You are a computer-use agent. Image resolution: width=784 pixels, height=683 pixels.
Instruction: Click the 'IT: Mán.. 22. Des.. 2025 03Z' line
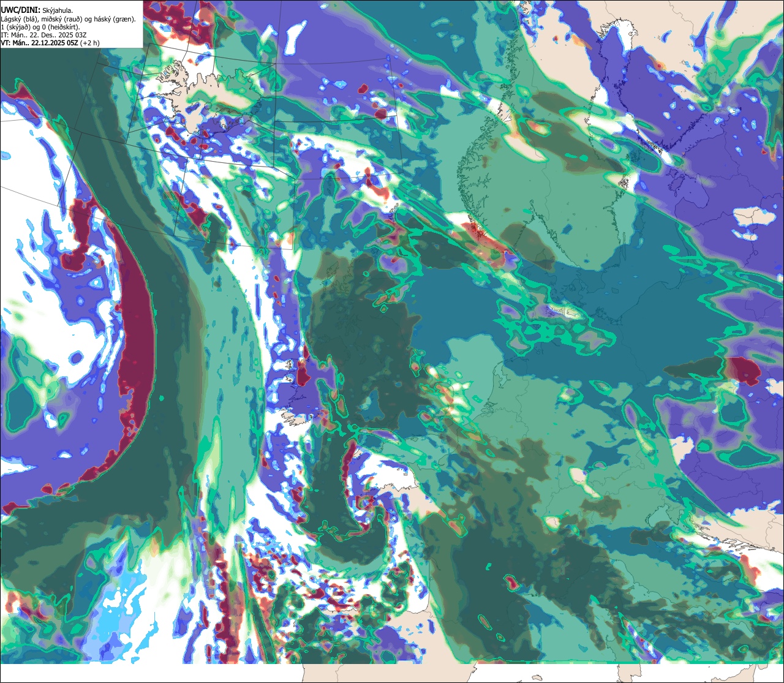tap(43, 36)
